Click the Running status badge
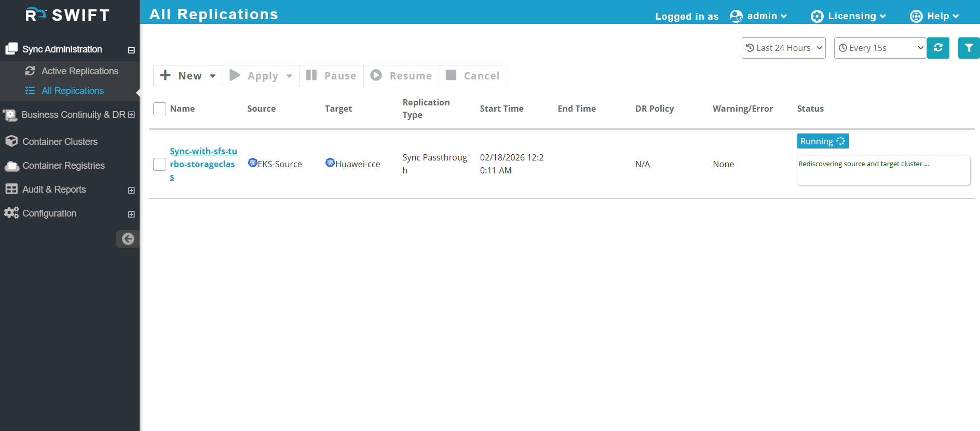The image size is (980, 431). 823,141
